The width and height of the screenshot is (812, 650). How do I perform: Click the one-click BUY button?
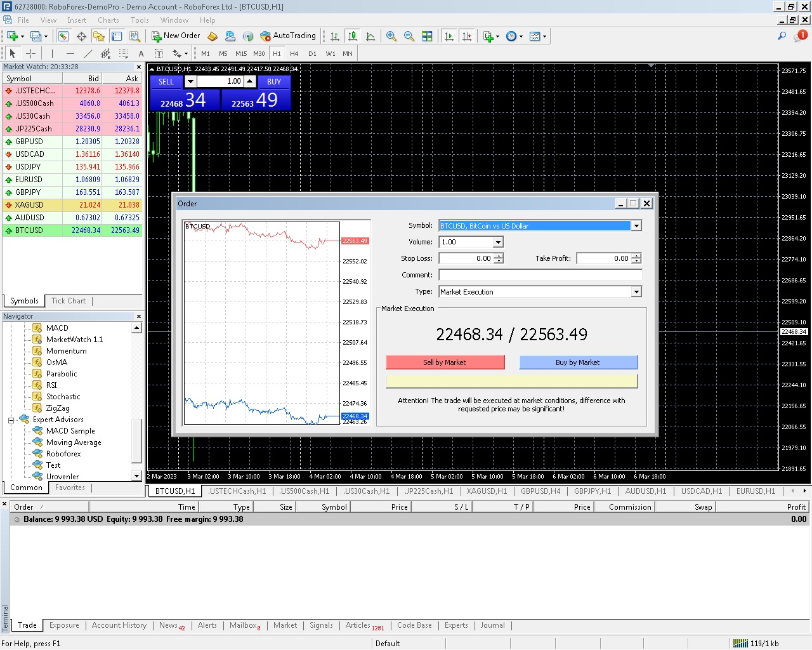(x=274, y=81)
